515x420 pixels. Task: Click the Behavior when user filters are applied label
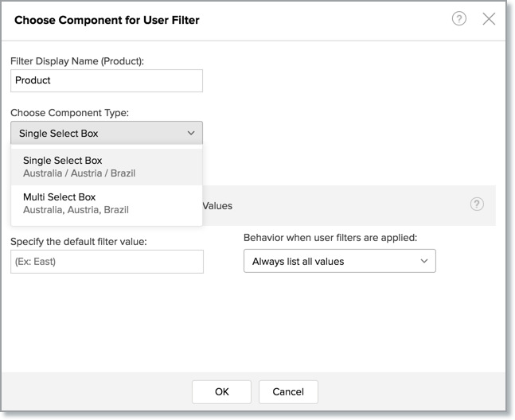pos(330,238)
